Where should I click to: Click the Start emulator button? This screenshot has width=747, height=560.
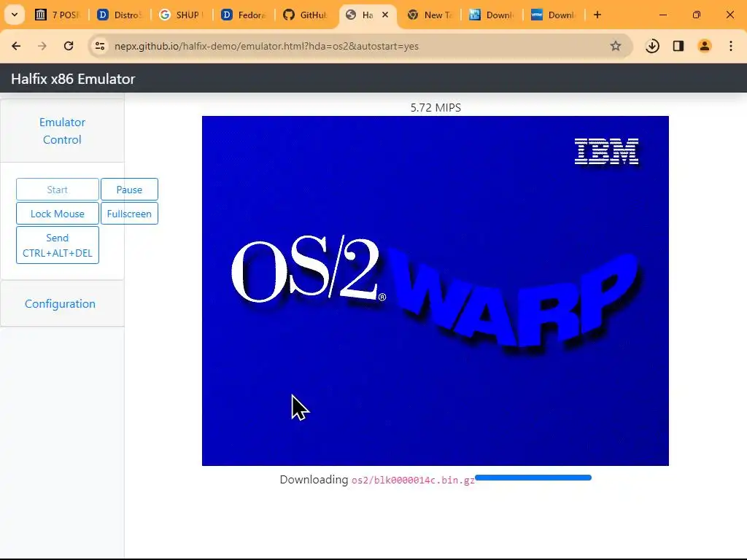click(x=58, y=190)
